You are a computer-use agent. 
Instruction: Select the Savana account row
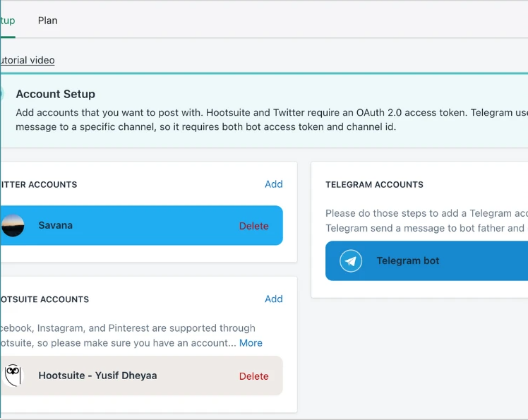(141, 225)
